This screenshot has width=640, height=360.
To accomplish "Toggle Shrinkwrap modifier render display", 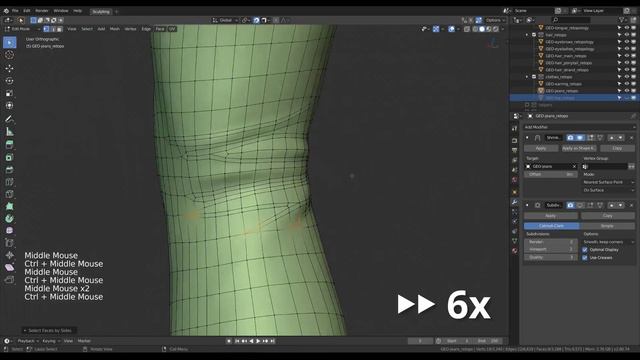I will [x=571, y=138].
